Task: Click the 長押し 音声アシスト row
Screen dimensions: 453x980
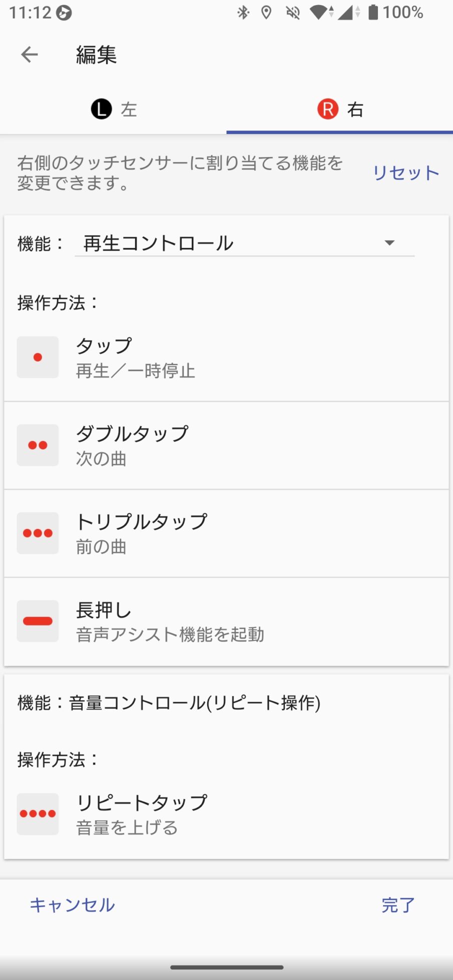Action: (x=226, y=621)
